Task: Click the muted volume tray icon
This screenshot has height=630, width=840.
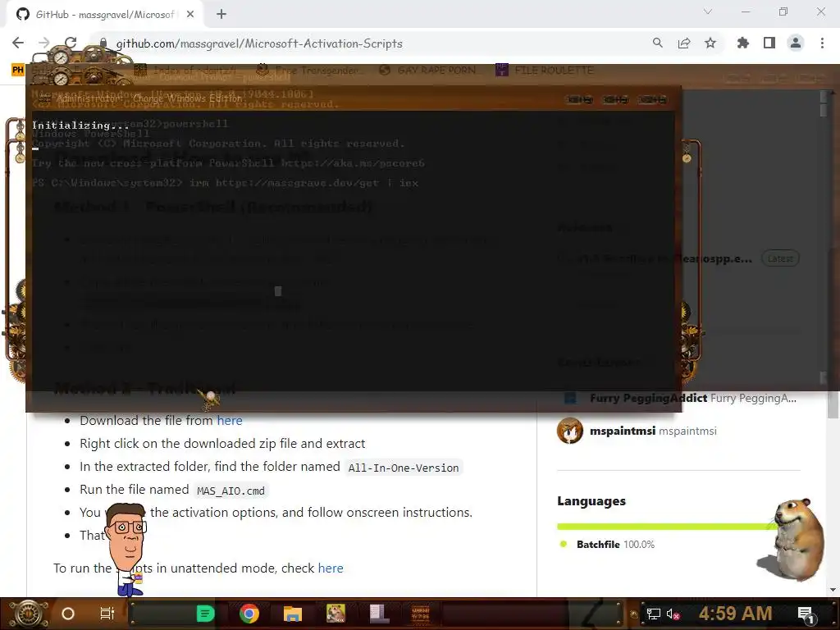Action: [673, 614]
